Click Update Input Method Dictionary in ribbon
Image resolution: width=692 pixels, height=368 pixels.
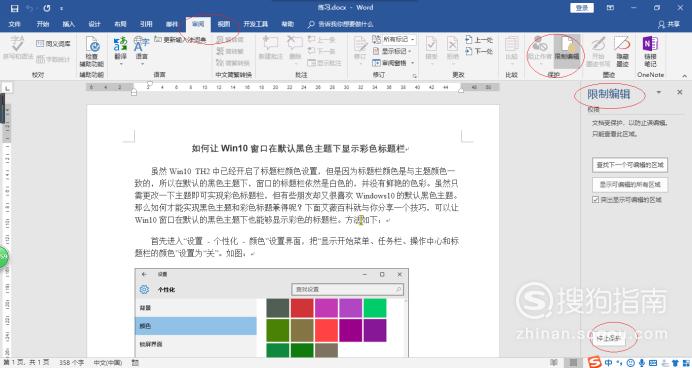coord(181,40)
